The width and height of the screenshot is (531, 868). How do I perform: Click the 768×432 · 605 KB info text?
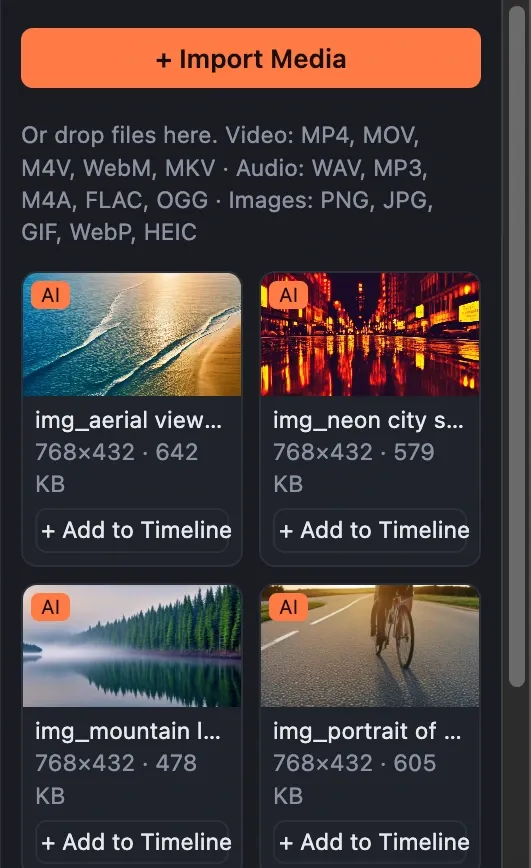(355, 779)
